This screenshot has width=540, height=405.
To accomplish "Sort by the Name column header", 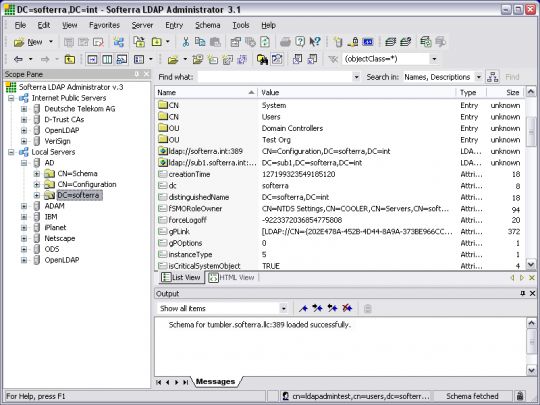I will point(206,92).
